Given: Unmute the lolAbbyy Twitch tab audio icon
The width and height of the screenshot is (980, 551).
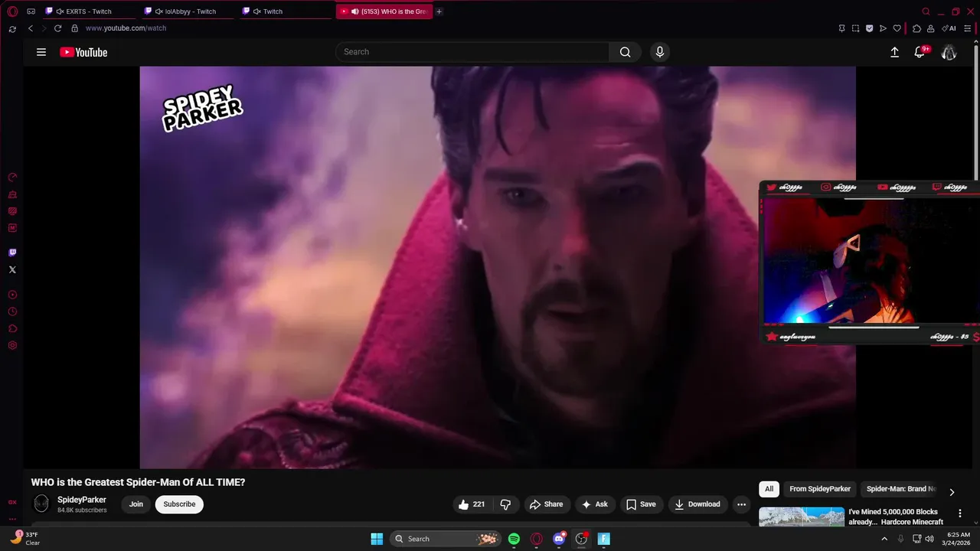Looking at the screenshot, I should tap(158, 11).
